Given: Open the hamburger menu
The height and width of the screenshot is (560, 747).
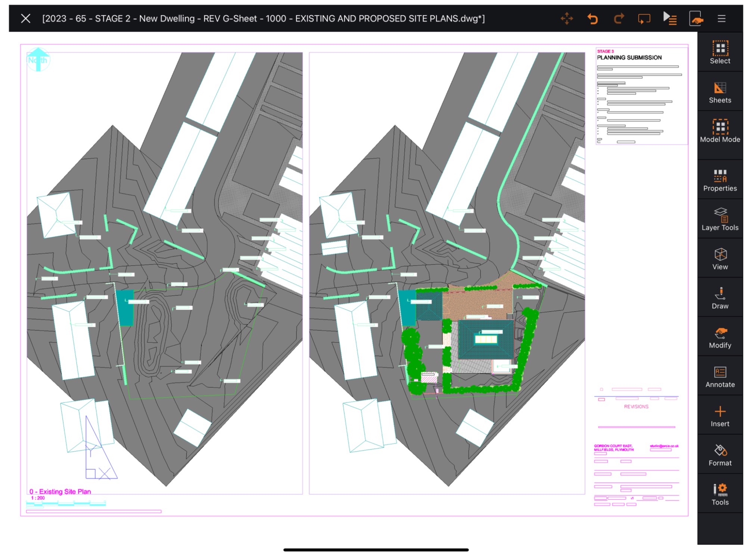Looking at the screenshot, I should [721, 18].
